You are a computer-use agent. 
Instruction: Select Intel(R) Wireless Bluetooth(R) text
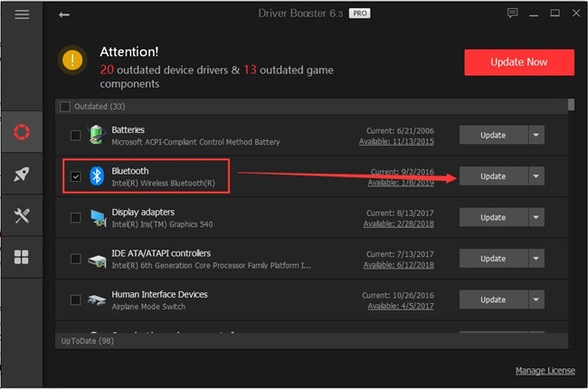tap(163, 183)
